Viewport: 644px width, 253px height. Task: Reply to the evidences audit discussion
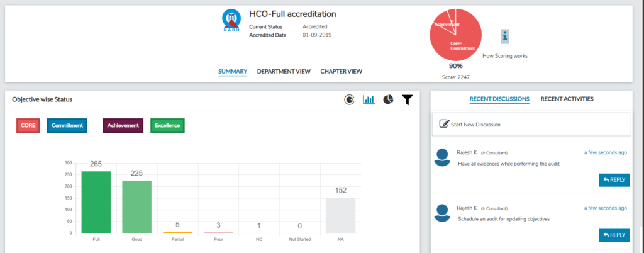coord(614,180)
